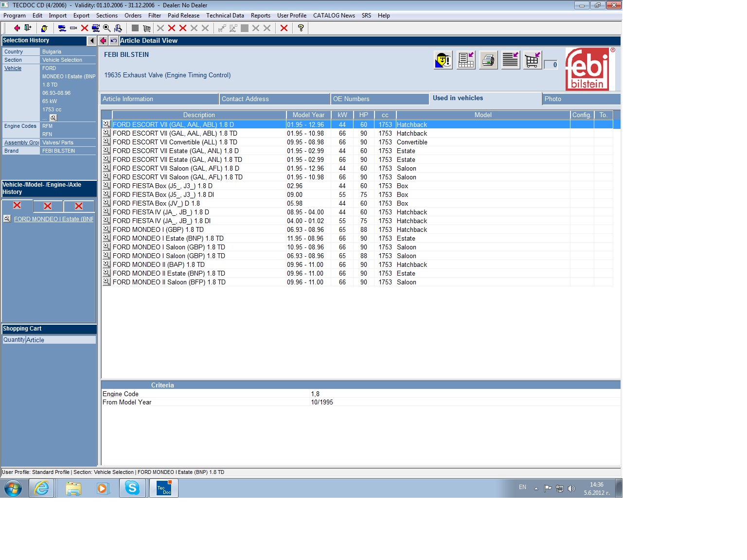Collapse the Selection History panel arrow
Image resolution: width=747 pixels, height=560 pixels.
pos(92,41)
